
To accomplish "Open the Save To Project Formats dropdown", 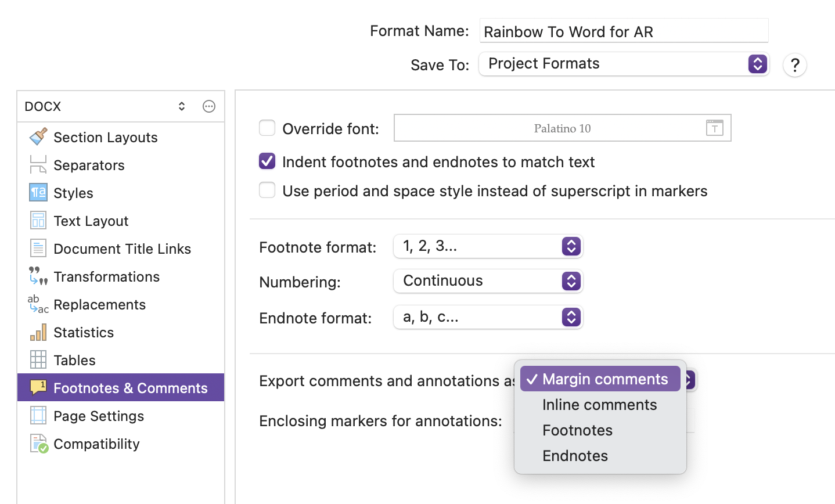I will [624, 64].
